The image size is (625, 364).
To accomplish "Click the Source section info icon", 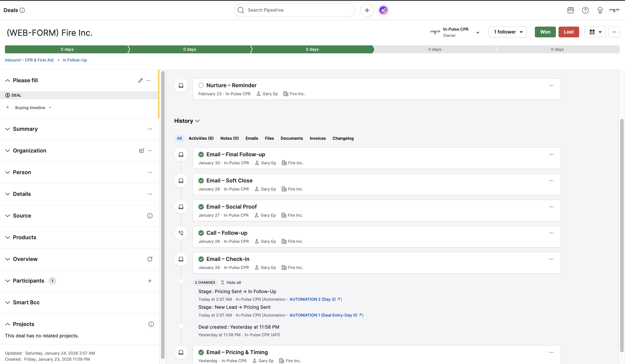I will click(150, 216).
